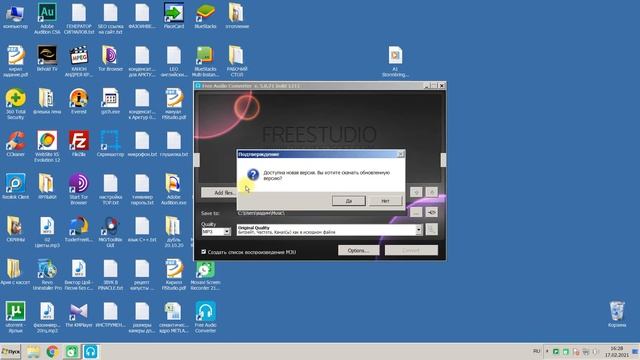Open the uTorrent desktop shortcut
This screenshot has width=640, height=360.
click(15, 317)
